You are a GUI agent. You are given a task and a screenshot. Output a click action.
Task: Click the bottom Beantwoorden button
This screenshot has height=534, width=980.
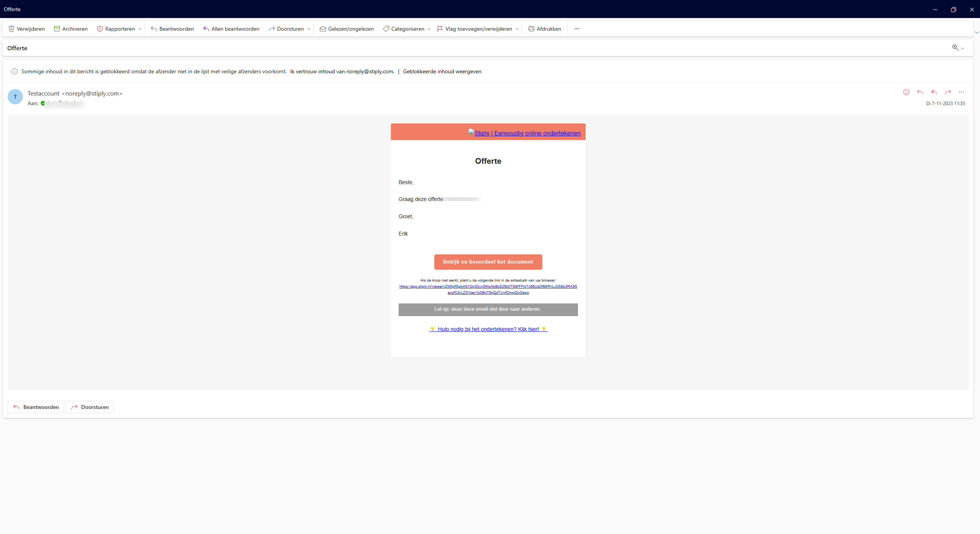36,407
